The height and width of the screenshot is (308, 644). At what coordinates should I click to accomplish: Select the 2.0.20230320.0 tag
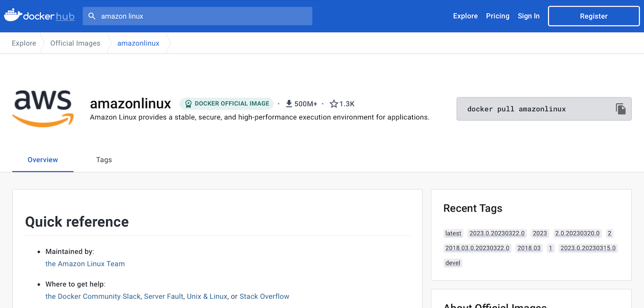click(x=577, y=234)
